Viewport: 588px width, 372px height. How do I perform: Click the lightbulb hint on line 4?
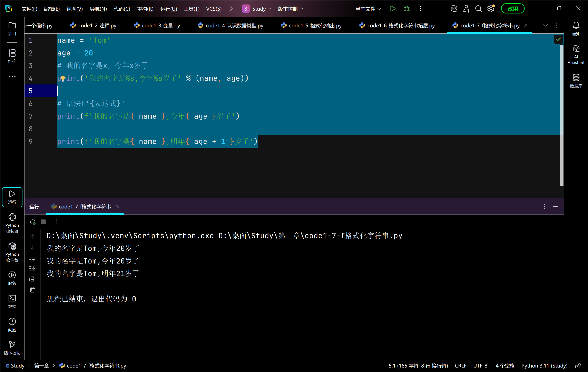point(63,78)
